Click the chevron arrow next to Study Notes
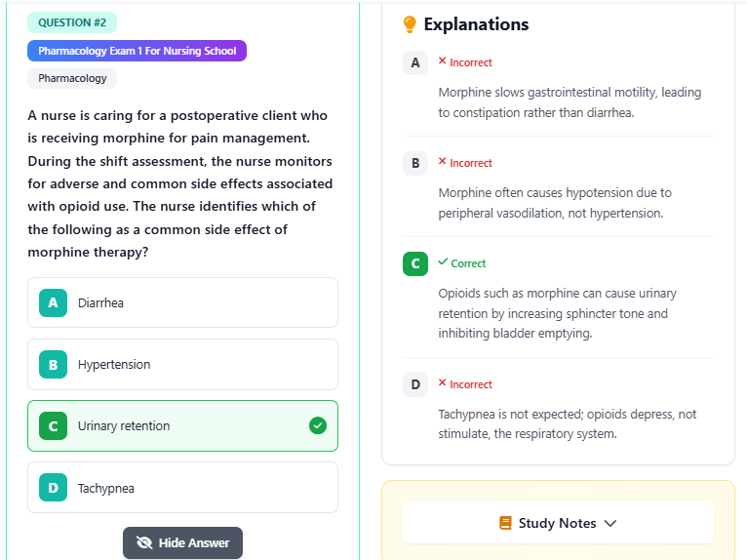 [x=610, y=523]
